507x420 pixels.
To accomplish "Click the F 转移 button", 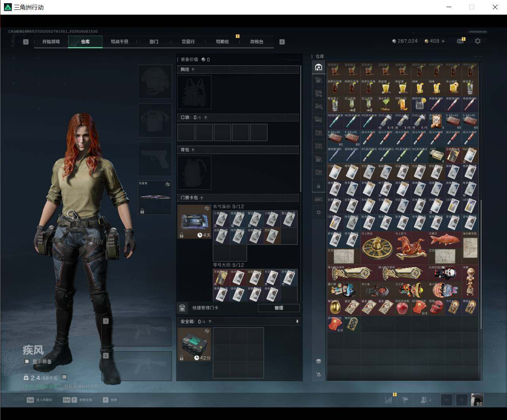I will [110, 400].
